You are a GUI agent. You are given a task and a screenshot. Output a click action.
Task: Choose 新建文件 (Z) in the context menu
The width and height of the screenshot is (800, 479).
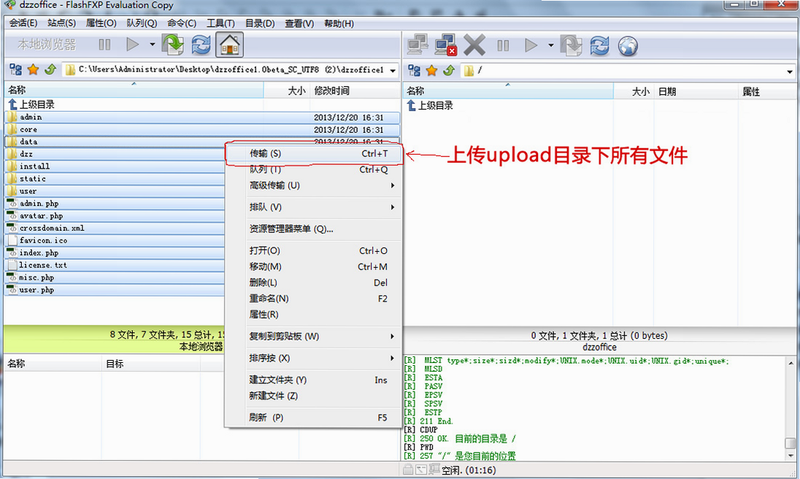[x=314, y=395]
